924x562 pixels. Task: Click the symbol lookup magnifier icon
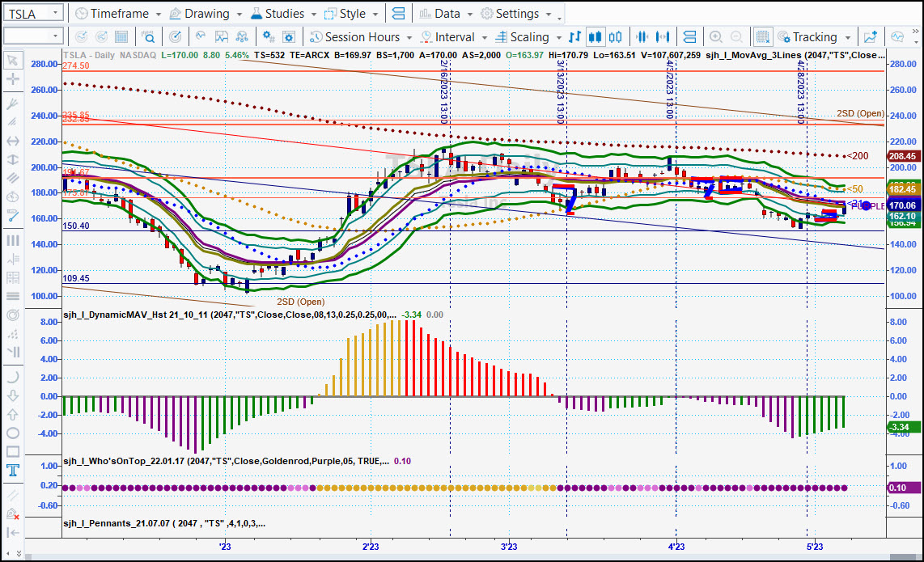(x=149, y=37)
